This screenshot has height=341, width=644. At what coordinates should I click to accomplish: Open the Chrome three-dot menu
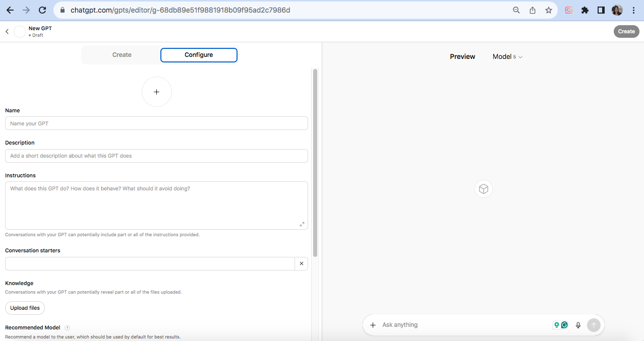633,10
